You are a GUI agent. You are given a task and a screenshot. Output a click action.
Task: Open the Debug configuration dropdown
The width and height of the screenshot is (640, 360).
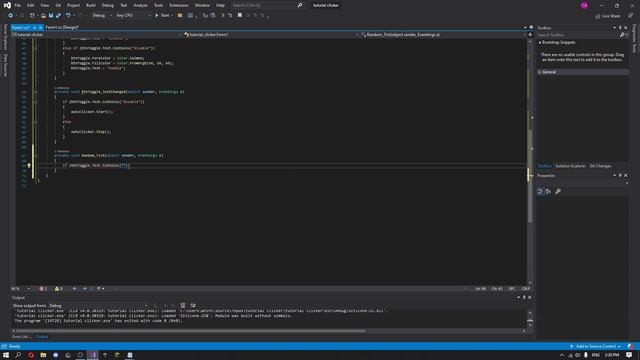click(x=102, y=16)
